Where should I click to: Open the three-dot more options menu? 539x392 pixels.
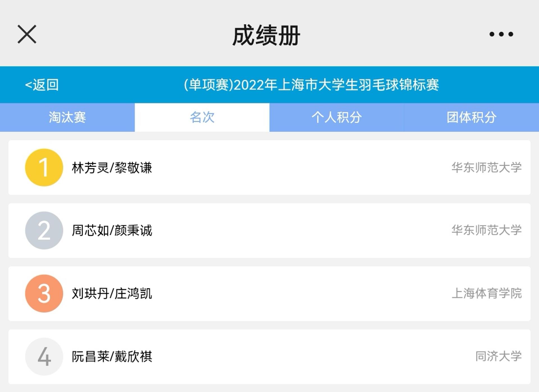point(501,34)
